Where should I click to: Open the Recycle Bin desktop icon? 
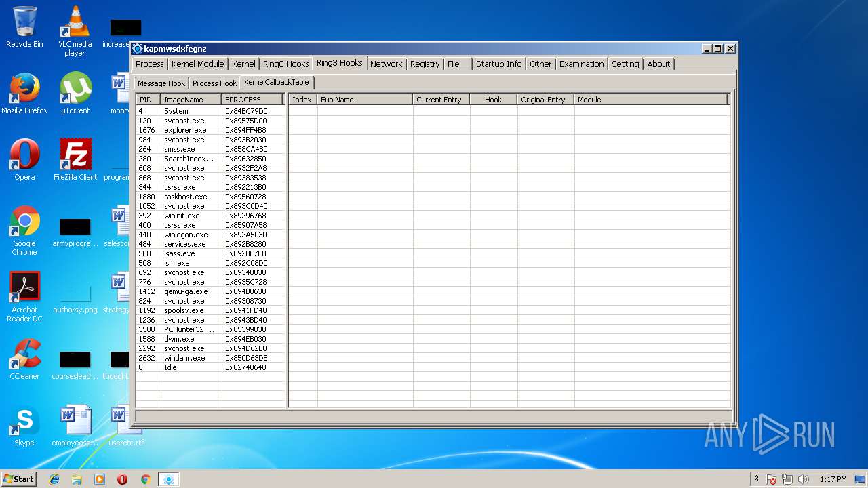24,27
